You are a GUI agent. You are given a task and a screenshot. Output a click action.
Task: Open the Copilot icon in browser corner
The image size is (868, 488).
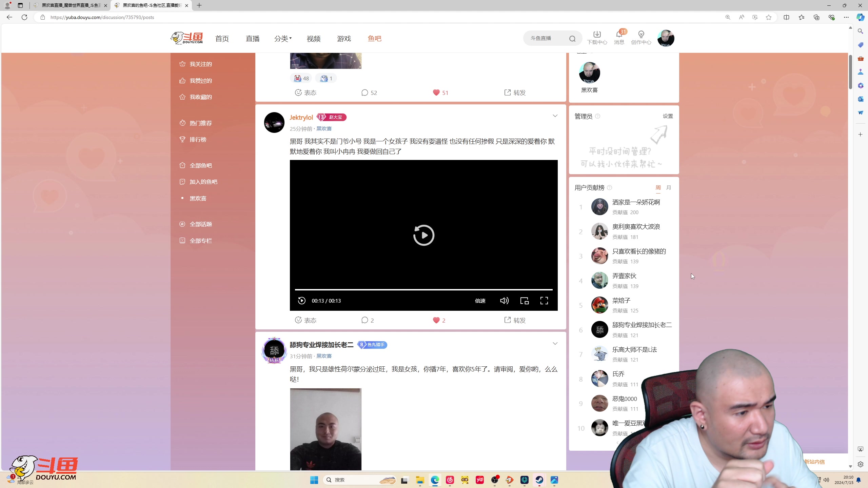(860, 17)
